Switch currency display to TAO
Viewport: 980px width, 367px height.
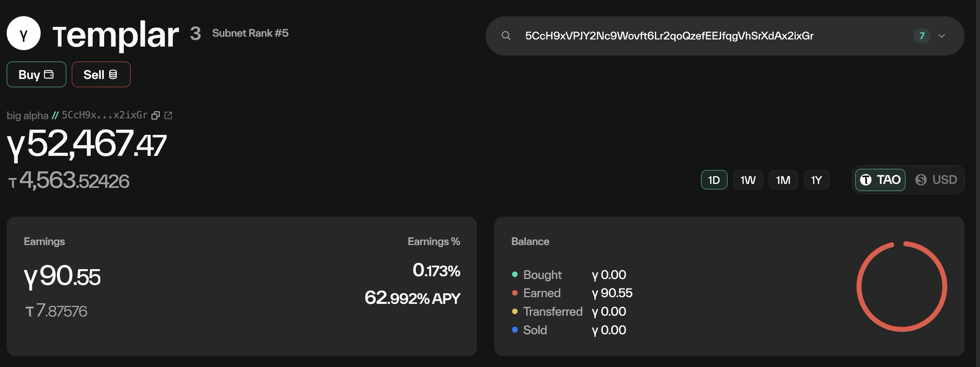[880, 180]
